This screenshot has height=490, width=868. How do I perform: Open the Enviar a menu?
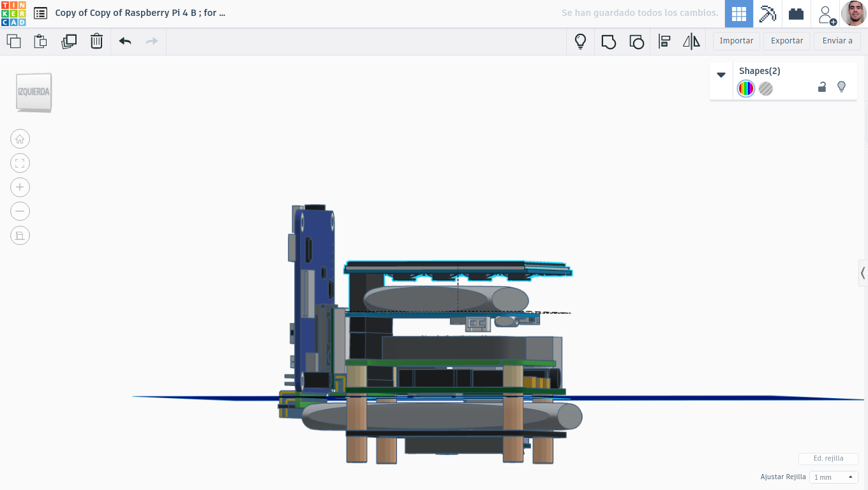837,41
